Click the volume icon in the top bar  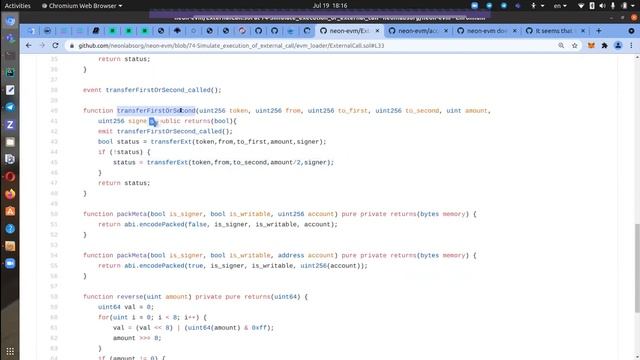[x=602, y=6]
